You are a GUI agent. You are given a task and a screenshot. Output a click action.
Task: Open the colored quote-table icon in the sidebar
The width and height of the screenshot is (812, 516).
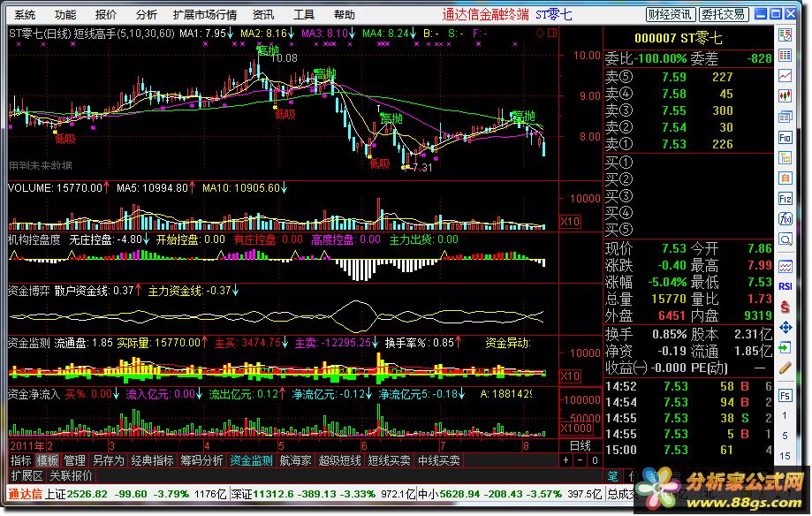(785, 56)
